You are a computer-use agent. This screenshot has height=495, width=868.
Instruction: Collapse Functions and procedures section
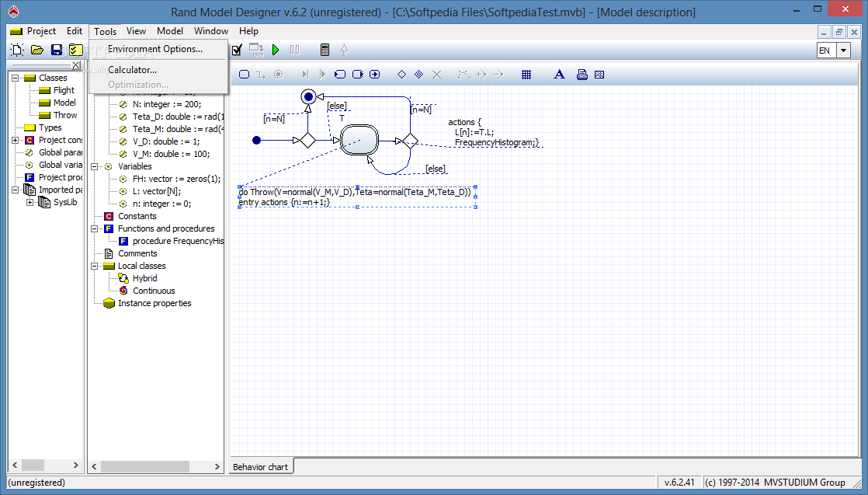coord(95,228)
